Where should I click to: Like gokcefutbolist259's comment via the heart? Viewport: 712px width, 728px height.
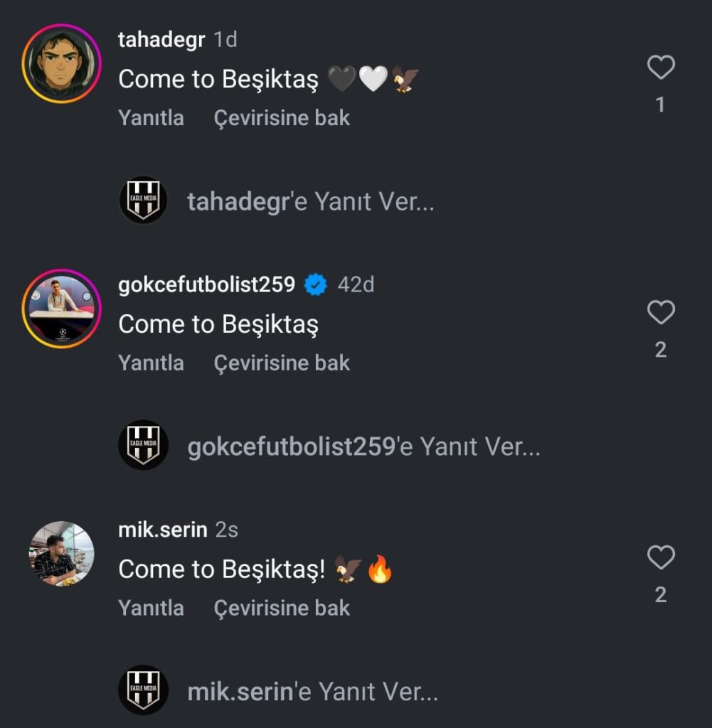click(x=661, y=312)
